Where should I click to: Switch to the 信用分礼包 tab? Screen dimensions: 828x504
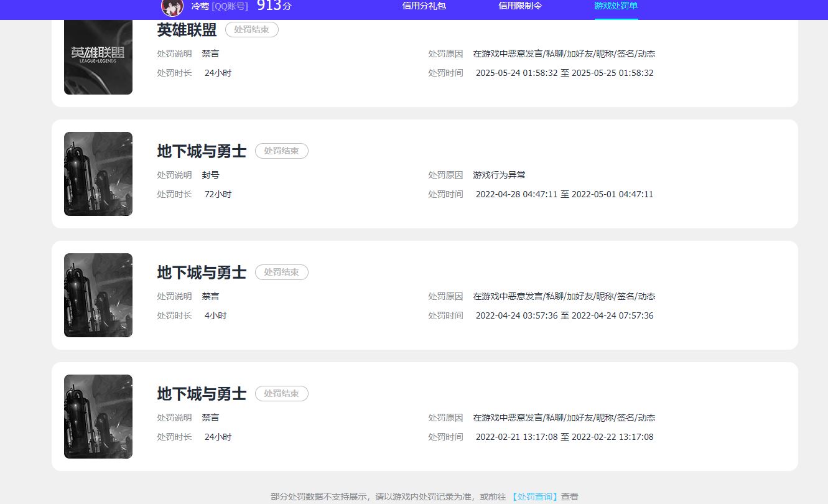[424, 7]
